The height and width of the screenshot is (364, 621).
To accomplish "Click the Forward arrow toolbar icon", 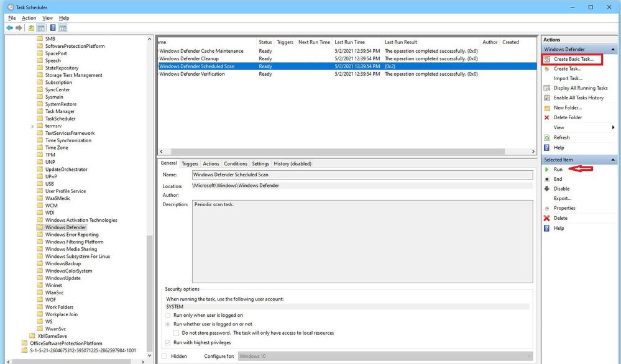I will coord(19,28).
